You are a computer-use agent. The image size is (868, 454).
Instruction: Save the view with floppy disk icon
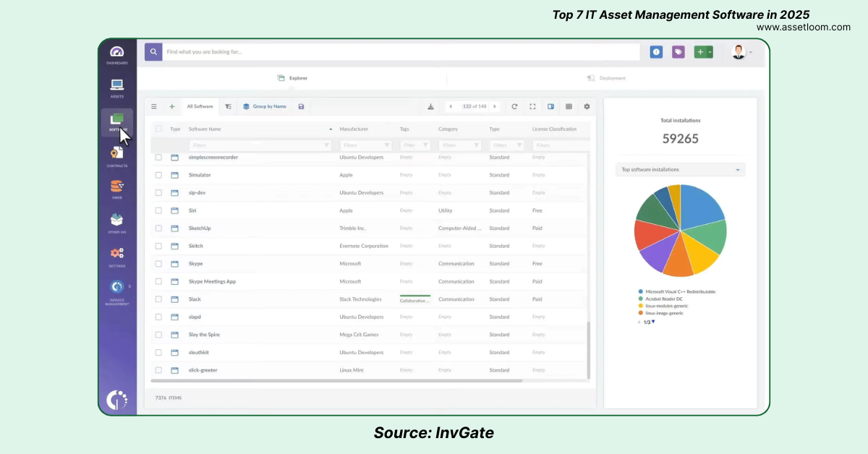point(301,106)
